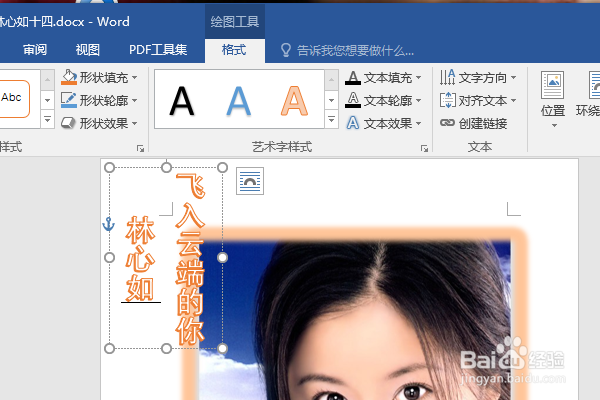
Task: Open the WordArt Styles dialog launcher
Action: click(x=424, y=148)
